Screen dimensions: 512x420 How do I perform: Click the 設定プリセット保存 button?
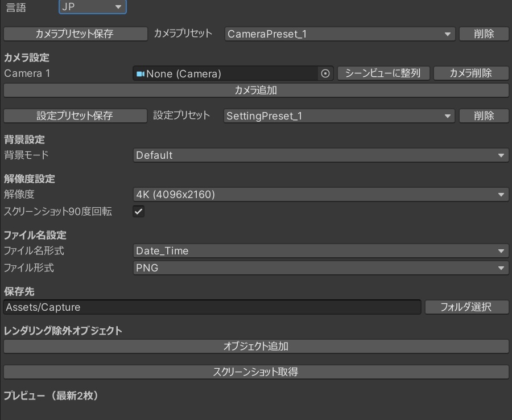coord(75,116)
